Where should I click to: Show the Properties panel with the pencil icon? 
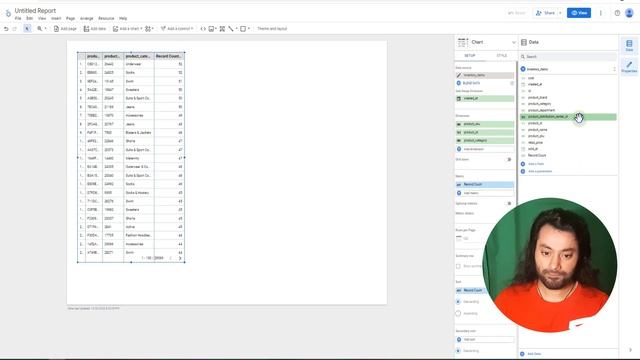(x=629, y=67)
